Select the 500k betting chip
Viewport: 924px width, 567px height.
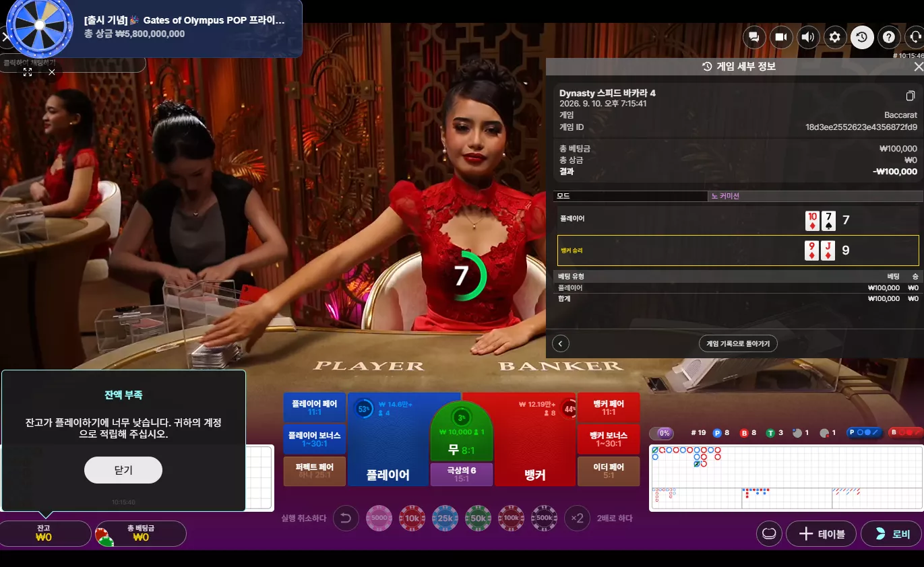coord(544,518)
